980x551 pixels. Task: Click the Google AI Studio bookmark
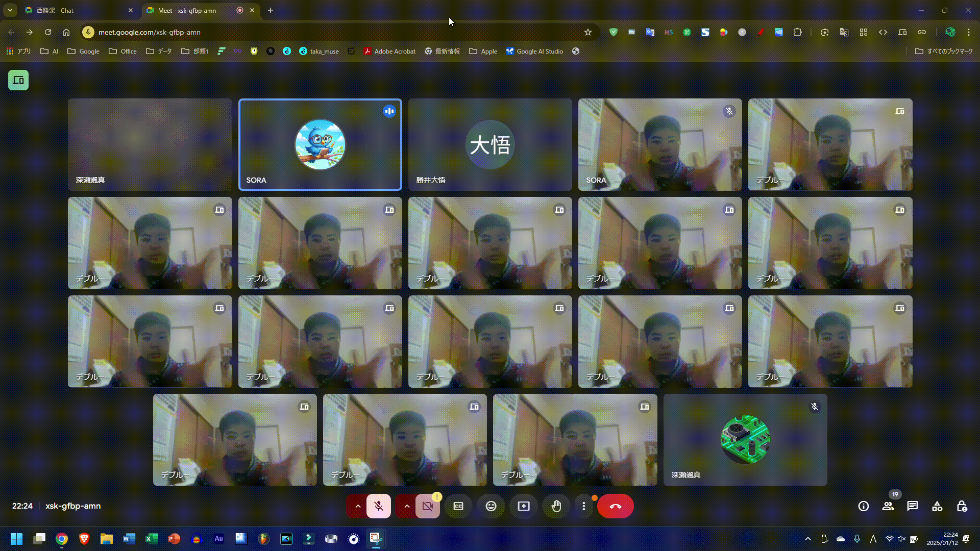point(534,52)
